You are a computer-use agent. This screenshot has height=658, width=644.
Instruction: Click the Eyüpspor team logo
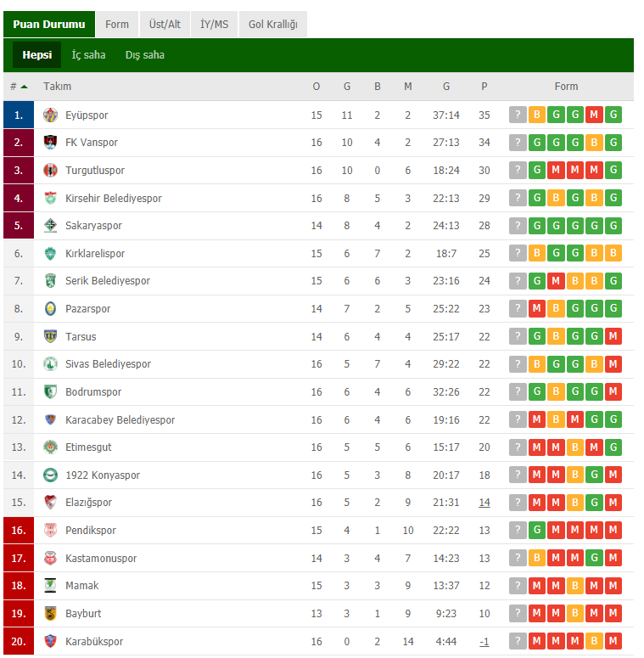point(50,115)
